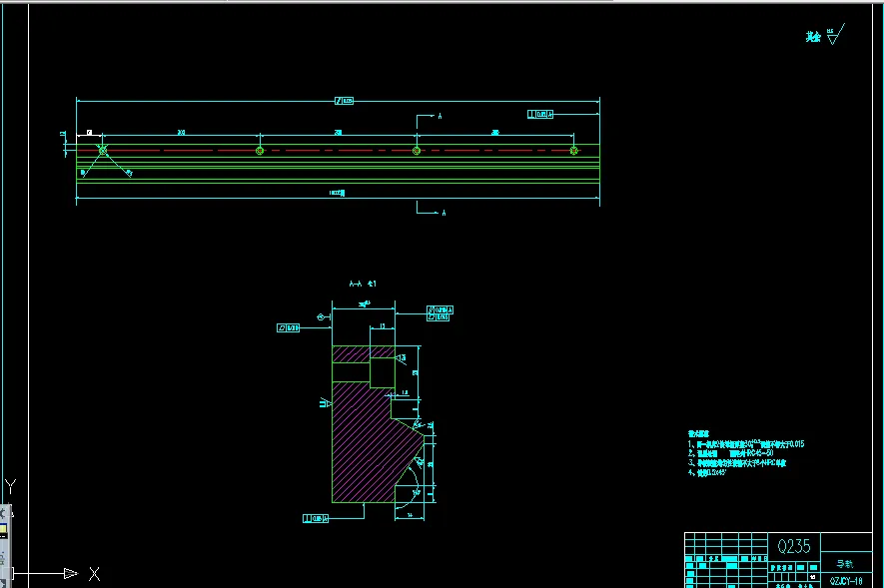
Task: Select technical note 2 mentioning HRC 45~50
Action: click(730, 453)
